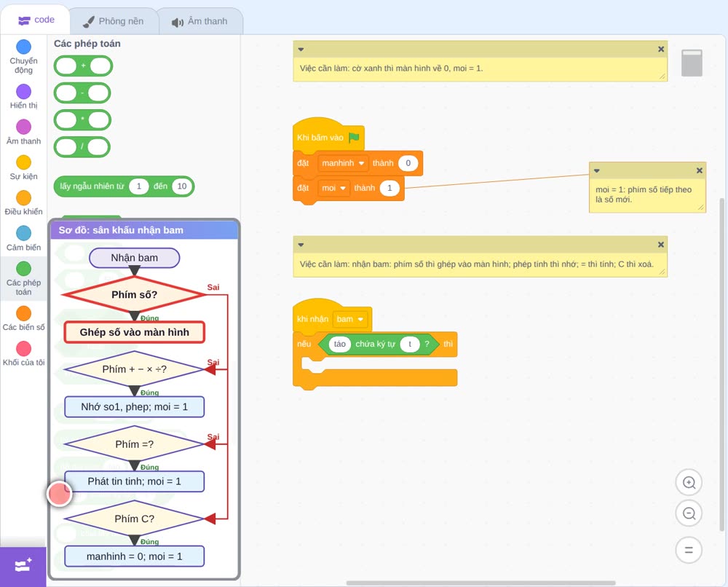Screen dimensions: 728x587
Task: Click the vertical workspace scrollbar
Action: 721,365
